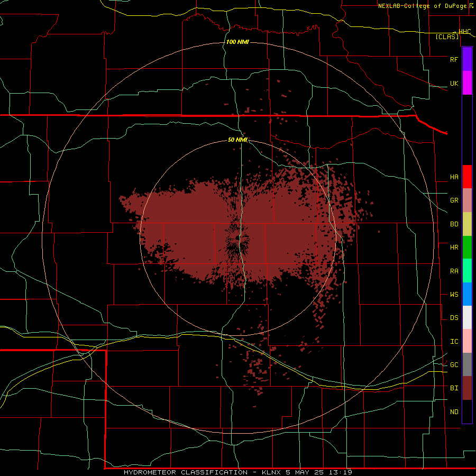Click the 5 MAY 25 date text
Image resolution: width=476 pixels, height=476 pixels.
tap(305, 472)
